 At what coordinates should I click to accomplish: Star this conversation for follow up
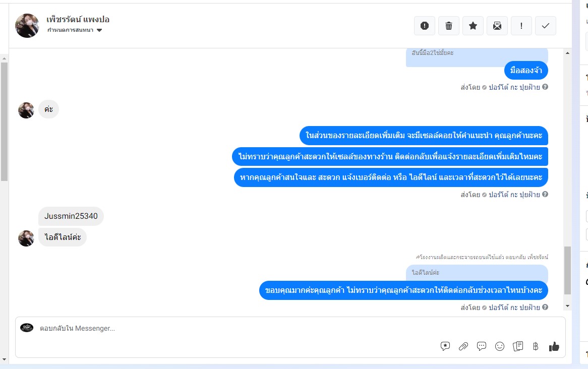click(x=473, y=26)
